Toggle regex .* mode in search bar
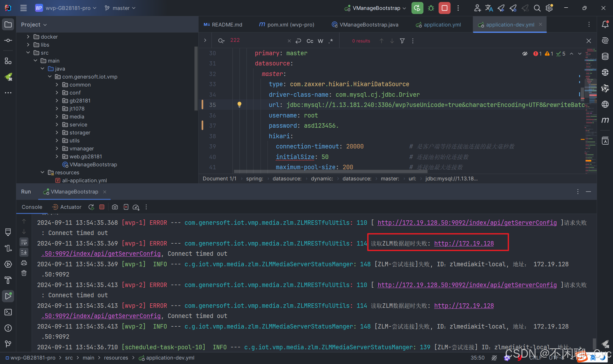This screenshot has width=613, height=364. pyautogui.click(x=331, y=41)
